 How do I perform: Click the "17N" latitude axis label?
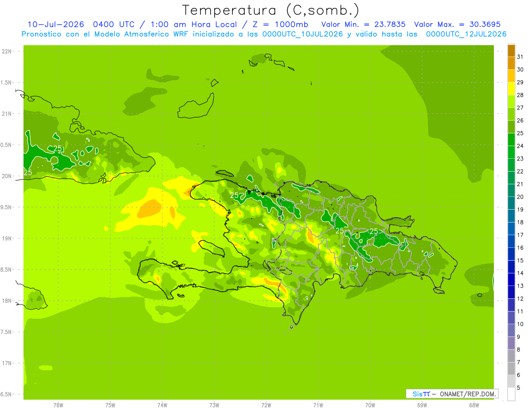pos(7,363)
